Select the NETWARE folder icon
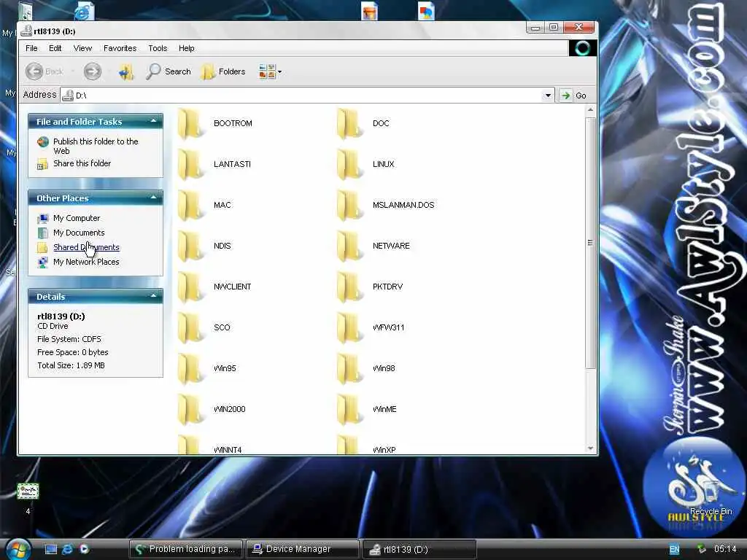 point(349,246)
